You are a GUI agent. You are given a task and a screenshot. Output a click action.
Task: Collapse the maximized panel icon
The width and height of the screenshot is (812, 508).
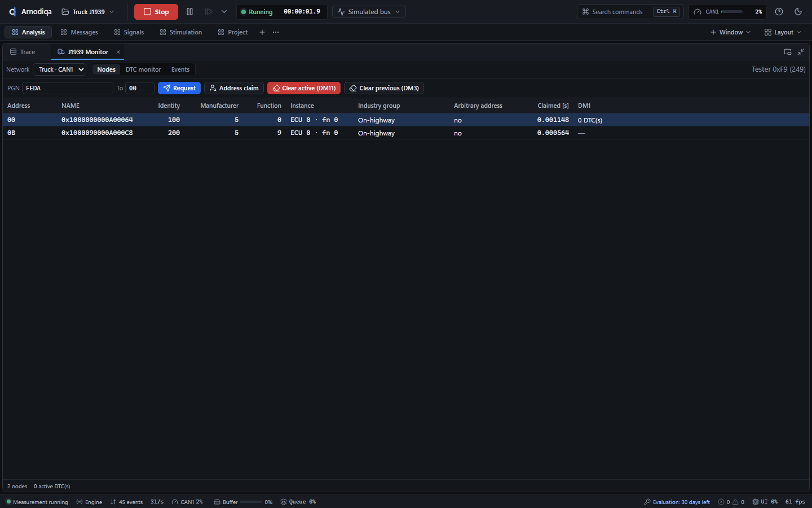tap(801, 52)
